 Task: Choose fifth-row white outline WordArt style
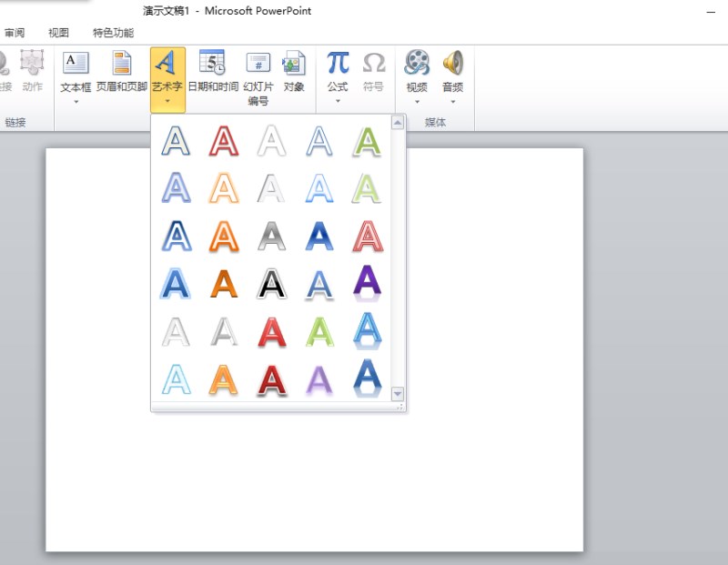click(176, 331)
